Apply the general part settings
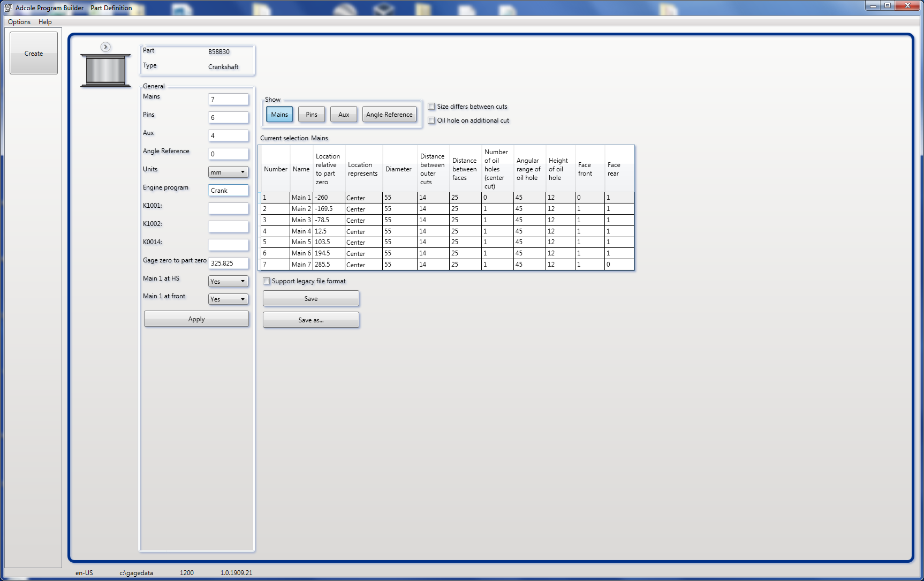The height and width of the screenshot is (581, 924). (x=196, y=319)
